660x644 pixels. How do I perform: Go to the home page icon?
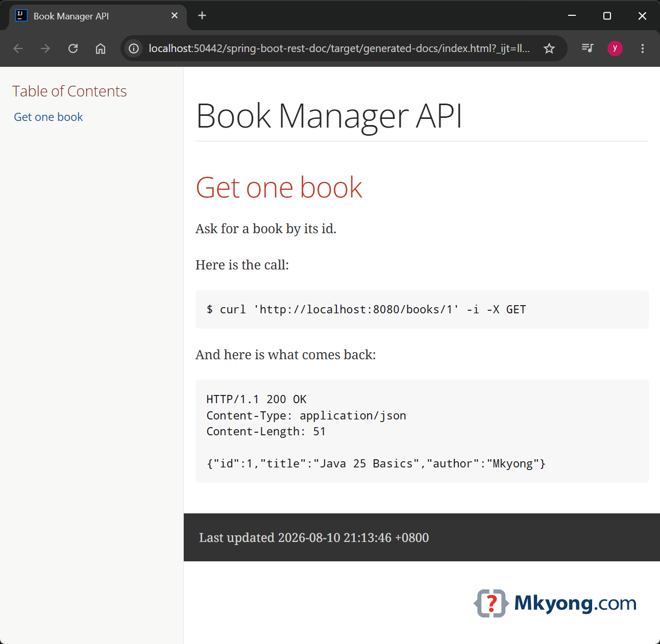tap(101, 48)
